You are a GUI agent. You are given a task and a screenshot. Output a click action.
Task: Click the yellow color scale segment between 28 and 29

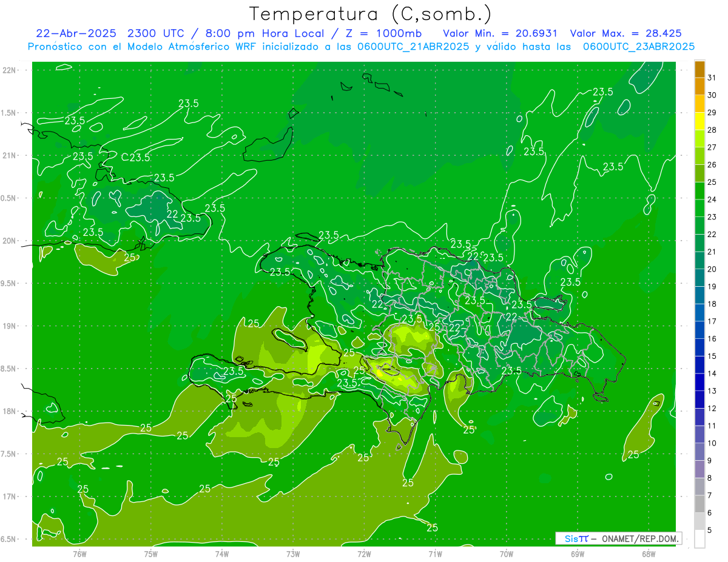(x=699, y=121)
